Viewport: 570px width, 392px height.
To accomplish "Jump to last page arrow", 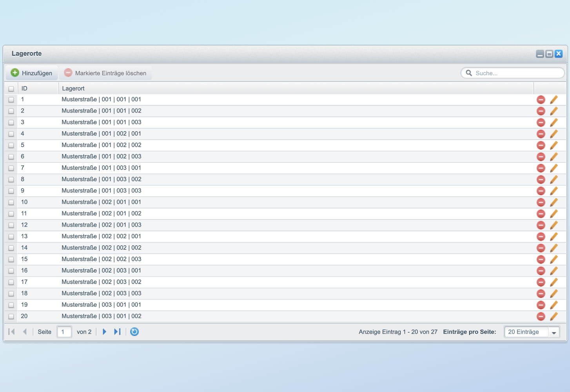I will click(117, 332).
